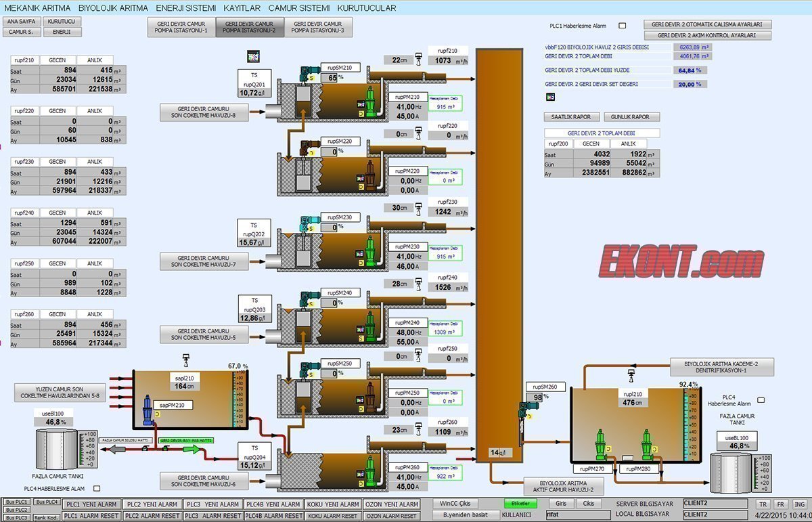
Task: Switch to GERI DEVIR CAMUR POMPA ISTASYONU-3
Action: pyautogui.click(x=318, y=27)
